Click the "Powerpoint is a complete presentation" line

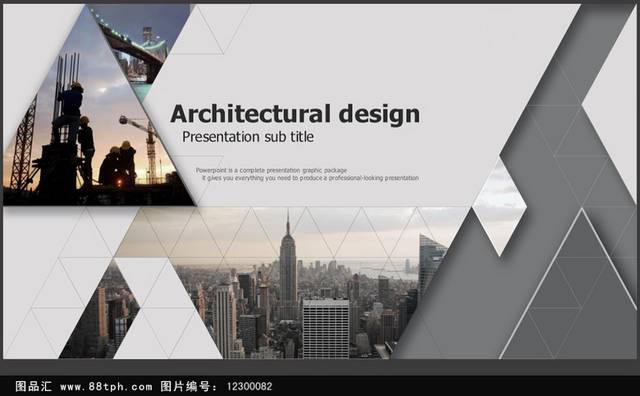(271, 170)
